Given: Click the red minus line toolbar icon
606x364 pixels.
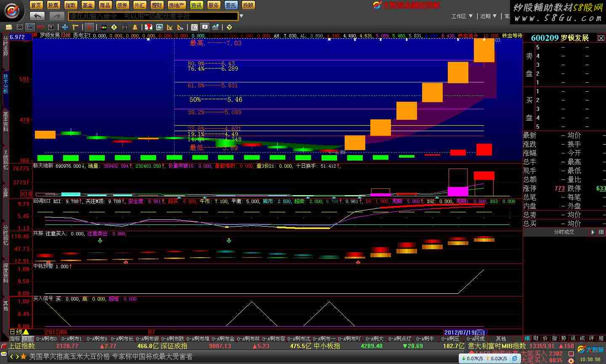Looking at the screenshot, I should point(41,27).
